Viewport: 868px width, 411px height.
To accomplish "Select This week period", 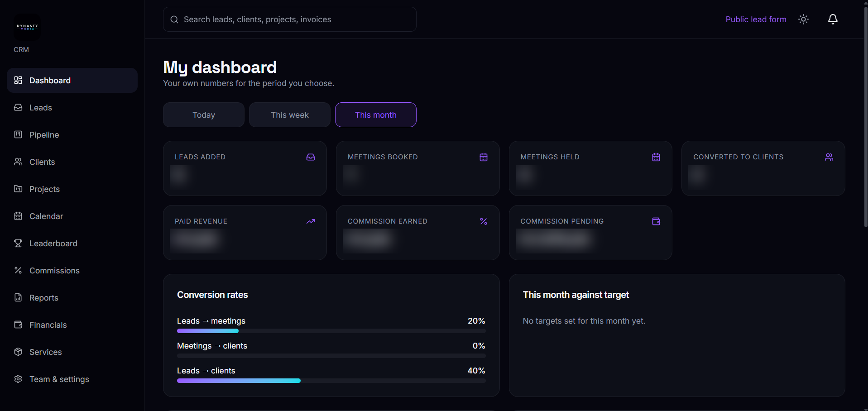I will [290, 115].
